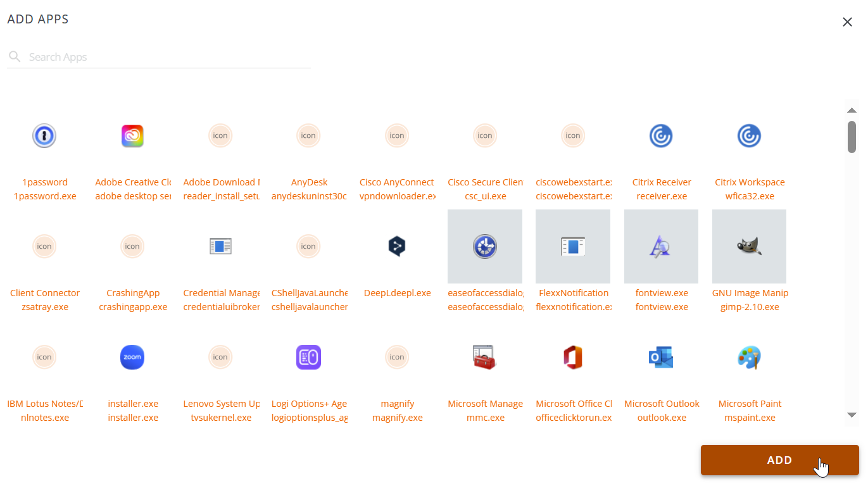
Task: Click the 'officeclicktorun.exe' label
Action: point(574,418)
